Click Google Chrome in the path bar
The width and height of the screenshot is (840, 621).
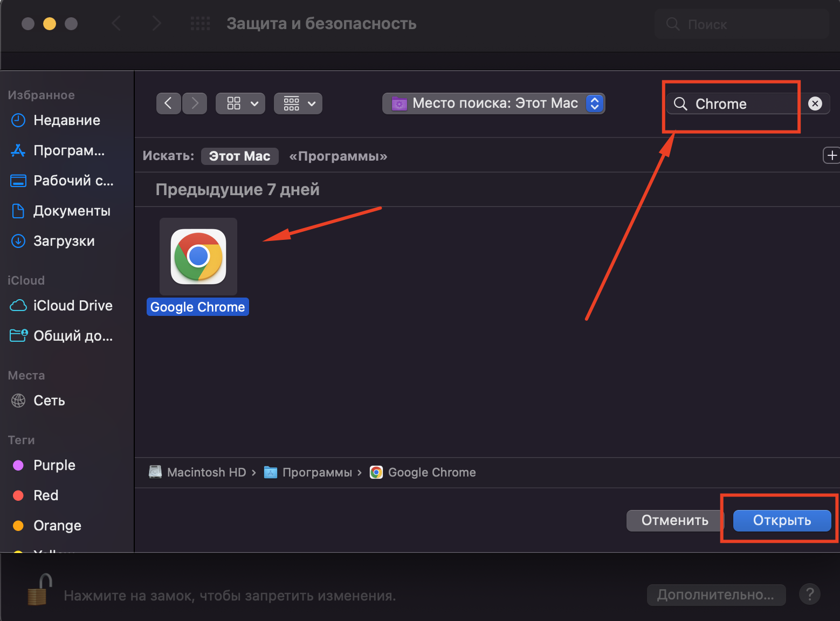coord(423,472)
